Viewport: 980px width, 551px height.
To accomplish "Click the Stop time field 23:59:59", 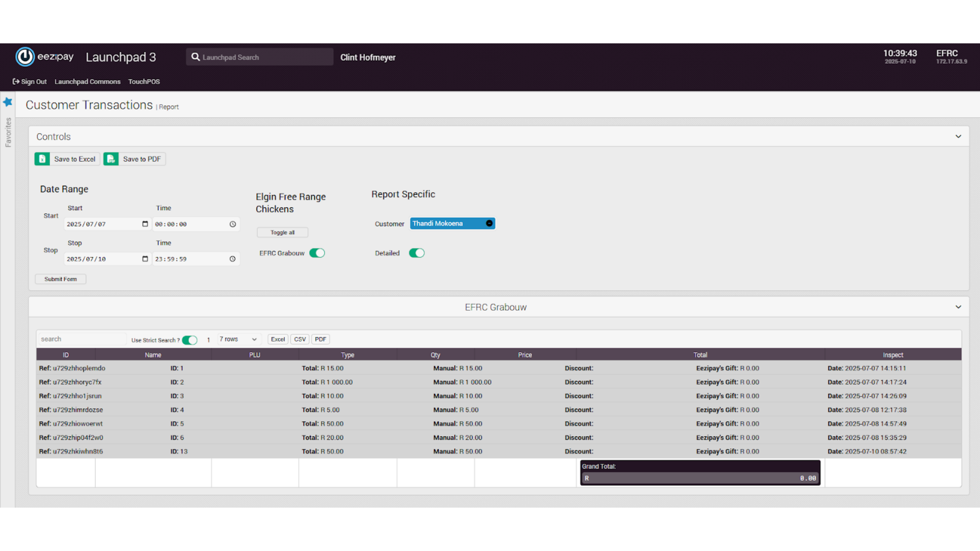I will pyautogui.click(x=196, y=259).
